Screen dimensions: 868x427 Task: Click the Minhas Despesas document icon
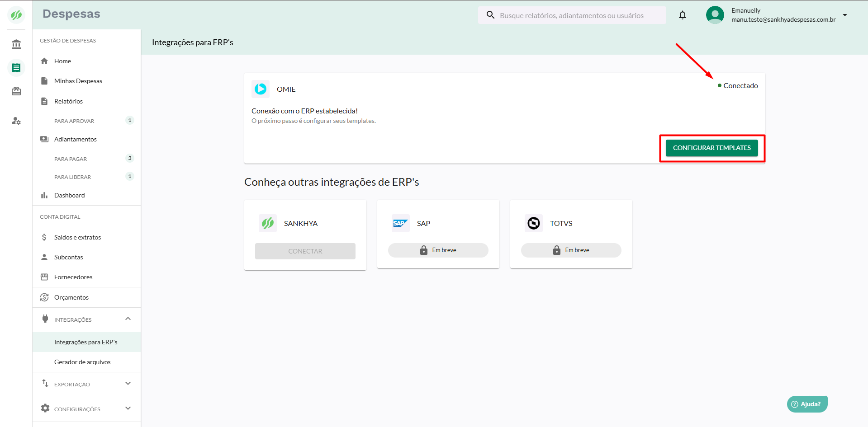point(44,81)
